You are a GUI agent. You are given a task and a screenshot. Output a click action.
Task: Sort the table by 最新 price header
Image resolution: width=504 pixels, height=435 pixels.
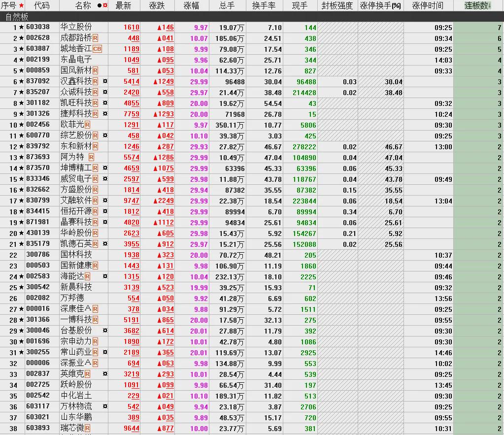click(124, 5)
